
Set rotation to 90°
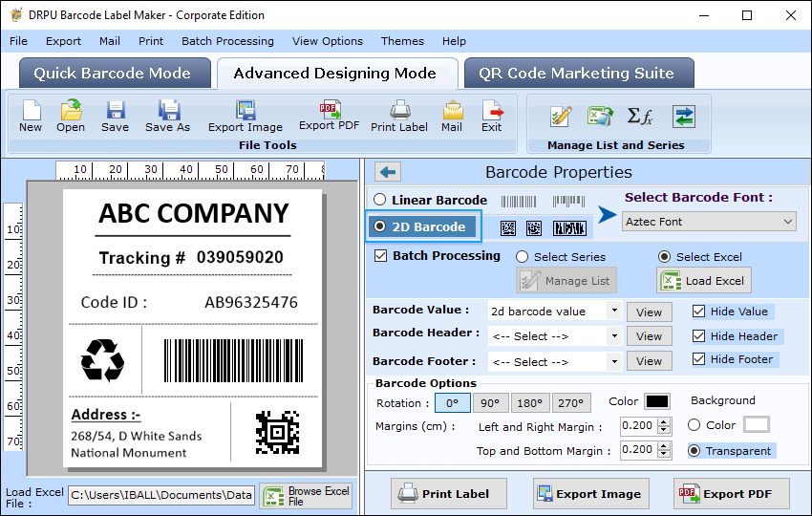(490, 403)
